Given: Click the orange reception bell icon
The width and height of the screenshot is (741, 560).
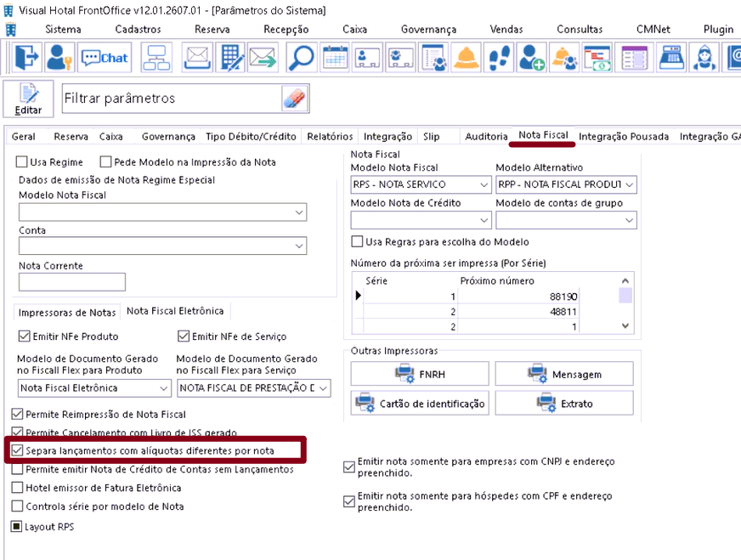Looking at the screenshot, I should (467, 57).
